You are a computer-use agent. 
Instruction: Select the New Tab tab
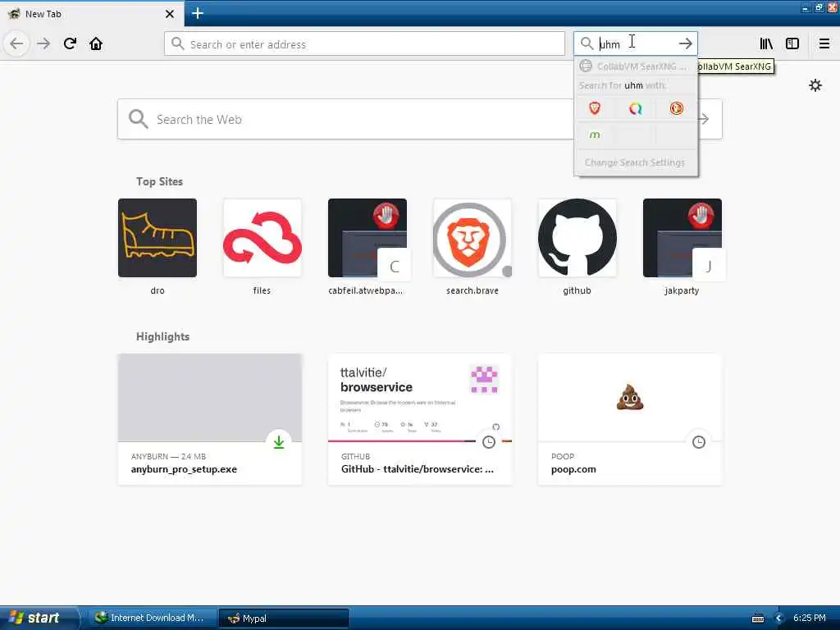pos(92,14)
